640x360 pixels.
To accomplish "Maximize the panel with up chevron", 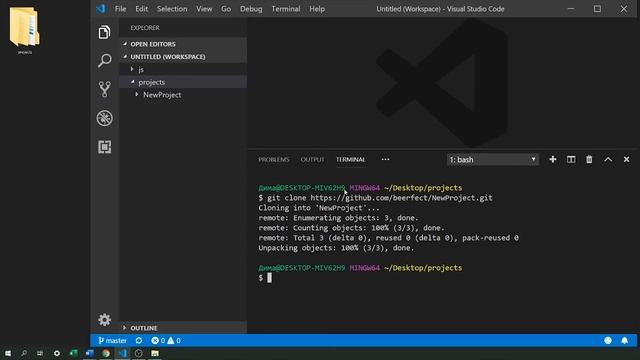I will tap(608, 160).
